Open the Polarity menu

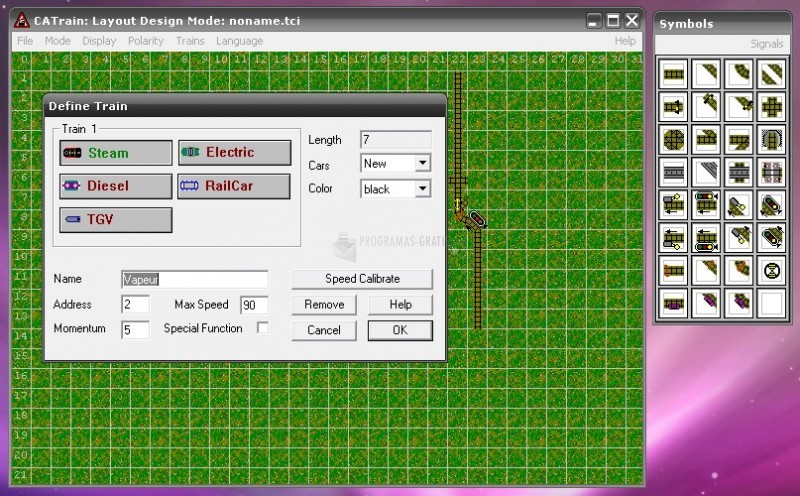[145, 41]
